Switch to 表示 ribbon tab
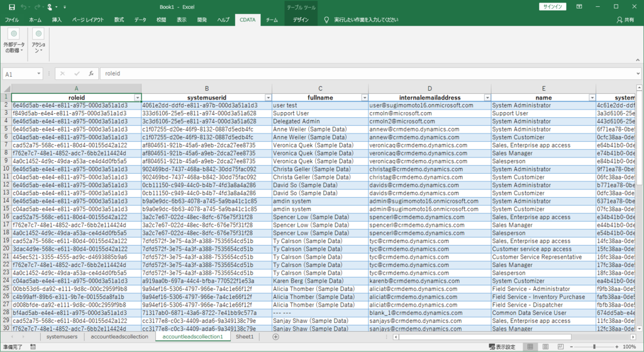This screenshot has height=352, width=644. [x=182, y=20]
